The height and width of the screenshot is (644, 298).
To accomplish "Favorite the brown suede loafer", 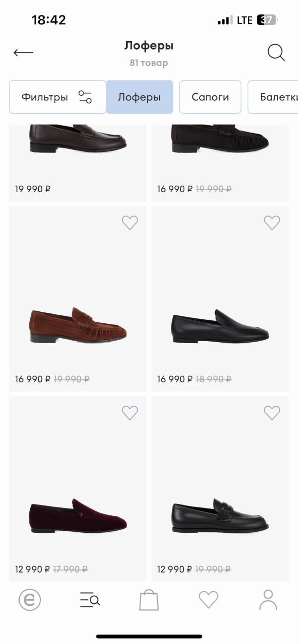I will (x=130, y=223).
